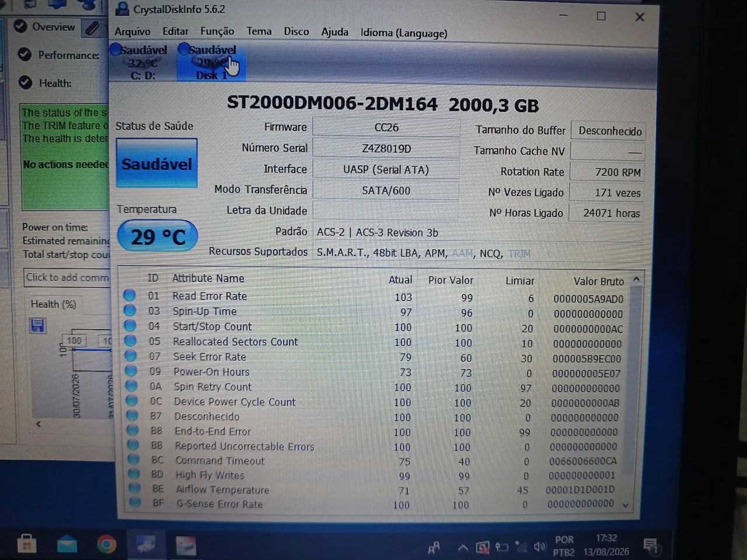Click the End-to-End Error status circle
This screenshot has width=747, height=560.
pos(133,430)
